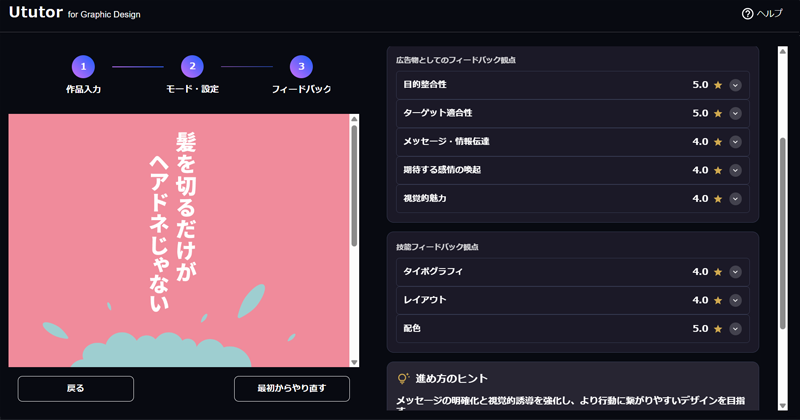Click the Ututor logo
The image size is (800, 420).
pos(34,13)
